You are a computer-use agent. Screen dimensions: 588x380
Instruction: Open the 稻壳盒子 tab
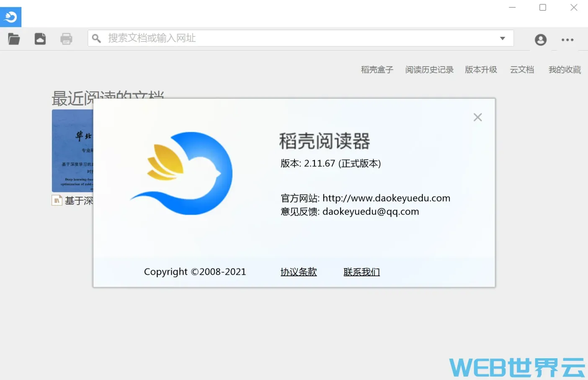point(377,69)
